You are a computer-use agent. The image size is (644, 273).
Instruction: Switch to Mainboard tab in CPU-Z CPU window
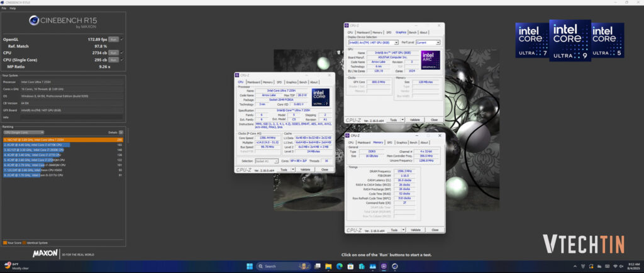point(253,82)
